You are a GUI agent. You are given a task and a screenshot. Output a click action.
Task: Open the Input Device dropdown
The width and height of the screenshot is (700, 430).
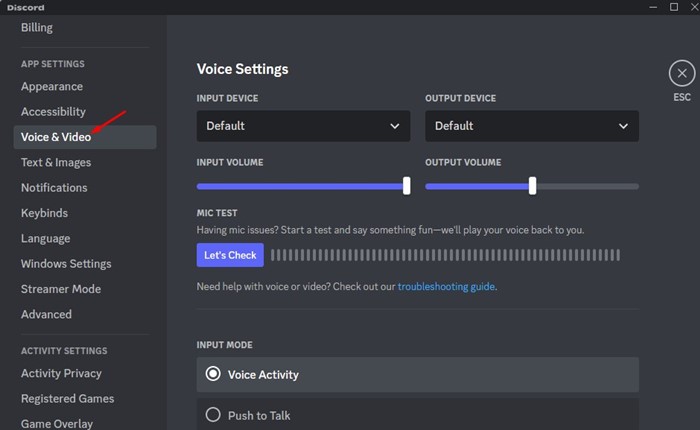coord(303,126)
